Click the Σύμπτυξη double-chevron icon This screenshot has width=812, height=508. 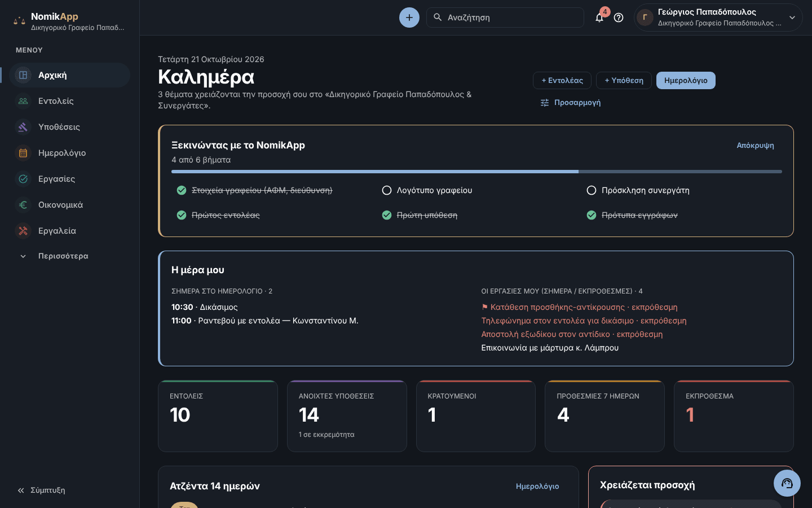pyautogui.click(x=21, y=491)
